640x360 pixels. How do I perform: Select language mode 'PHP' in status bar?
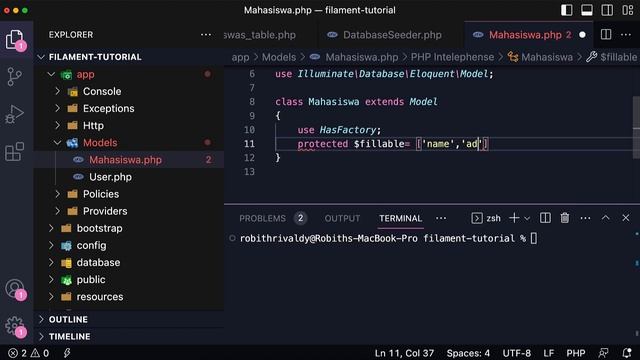click(576, 353)
